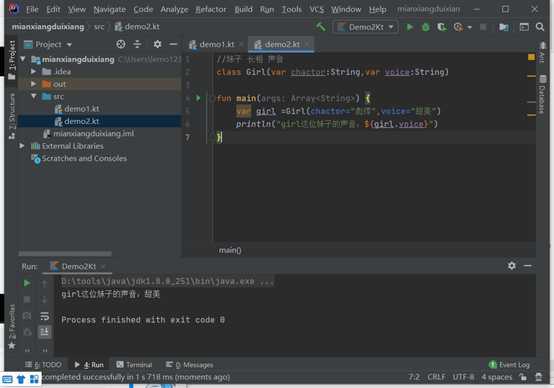Screen dimensions: 554x388
Task: Toggle the file read-only lock icon
Action: [x=523, y=377]
